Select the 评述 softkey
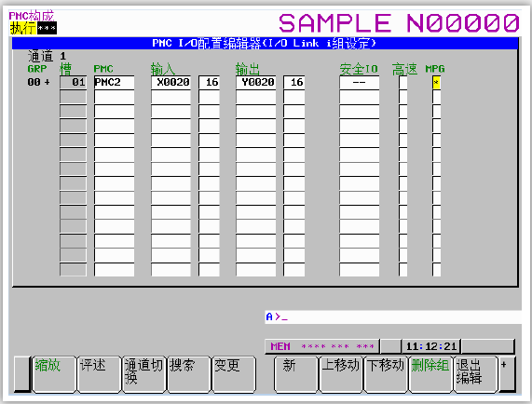Screen dimensions: 532x404 point(99,374)
